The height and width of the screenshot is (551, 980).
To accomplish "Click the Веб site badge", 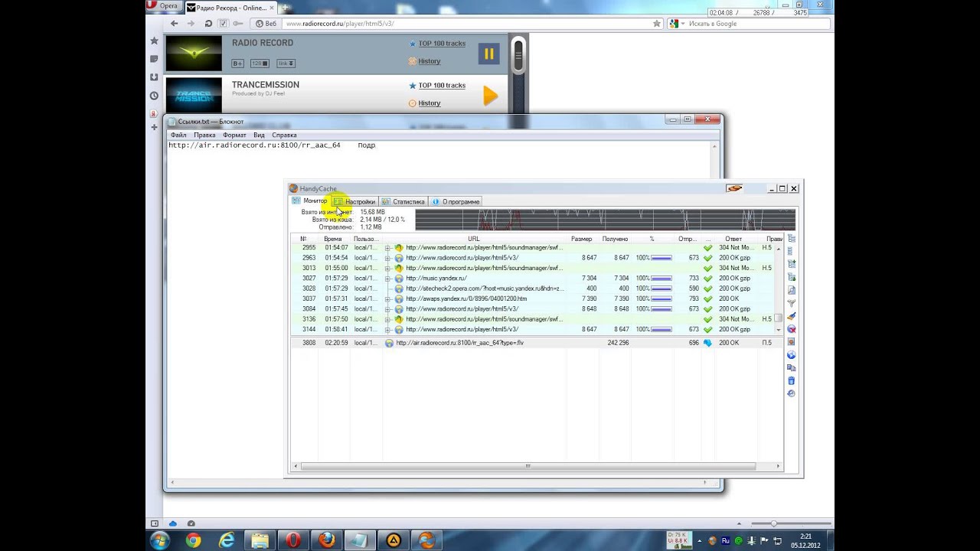I will [x=266, y=24].
